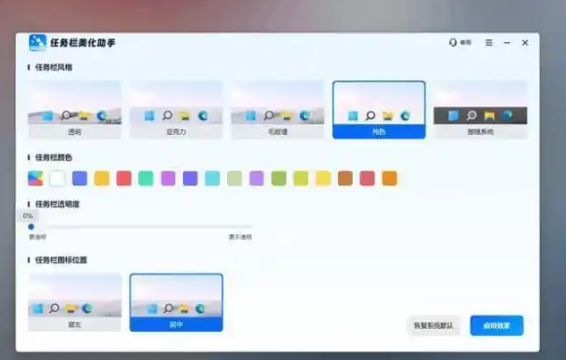Choose the 亚克力 taskbar style card

176,110
